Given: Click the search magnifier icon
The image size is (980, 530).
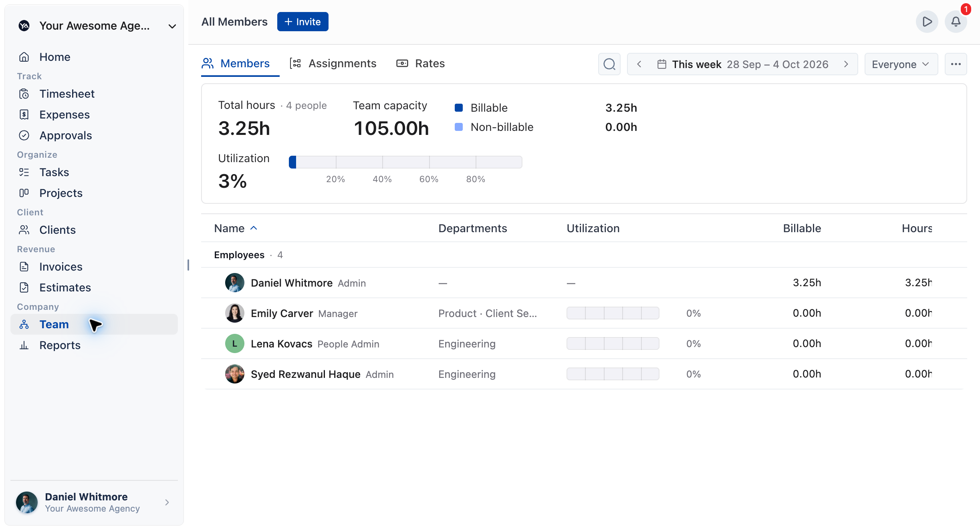Looking at the screenshot, I should coord(609,64).
